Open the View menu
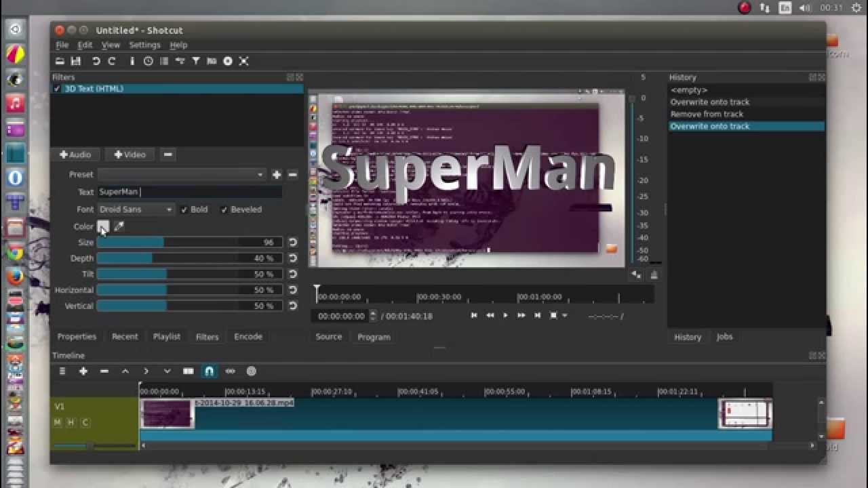 (x=111, y=45)
